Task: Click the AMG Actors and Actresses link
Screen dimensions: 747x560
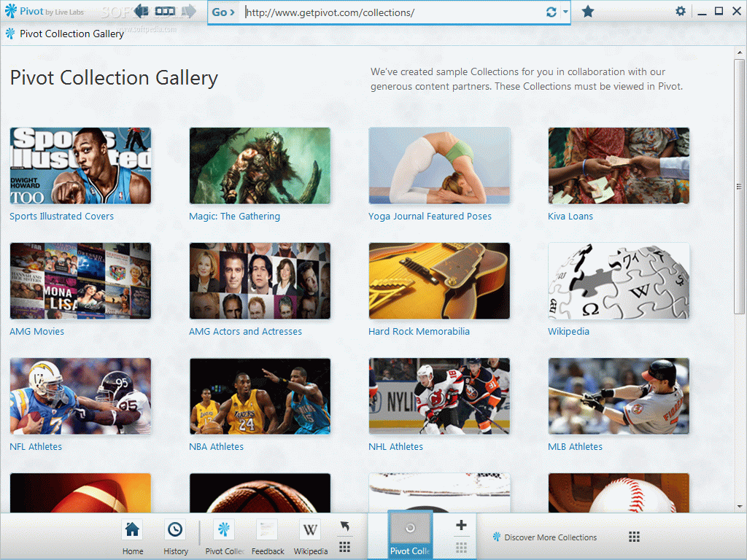Action: click(x=245, y=332)
